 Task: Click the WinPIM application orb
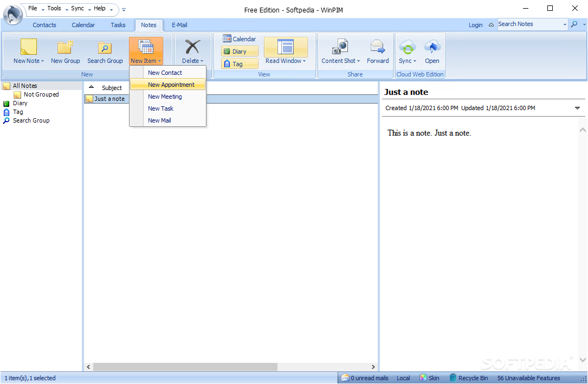point(13,14)
